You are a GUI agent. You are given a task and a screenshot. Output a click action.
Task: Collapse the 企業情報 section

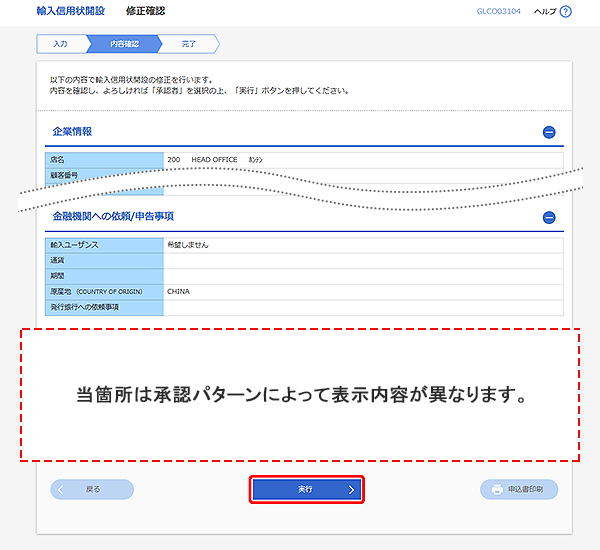tap(549, 132)
